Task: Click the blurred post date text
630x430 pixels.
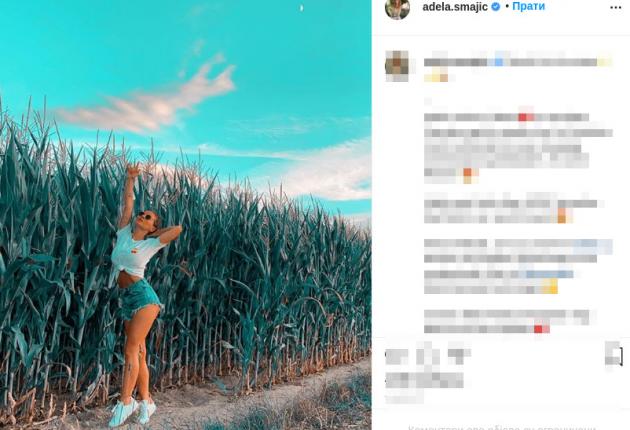Action: pos(405,398)
